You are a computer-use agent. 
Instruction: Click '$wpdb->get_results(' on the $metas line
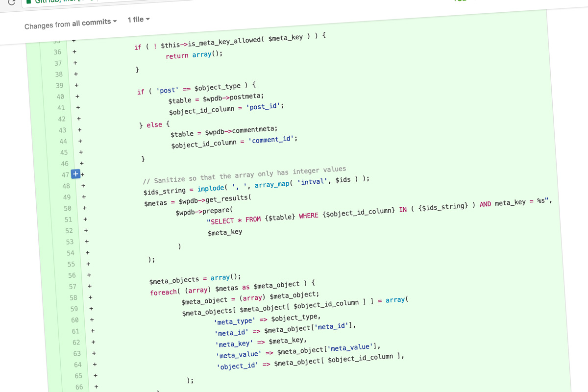pos(215,200)
